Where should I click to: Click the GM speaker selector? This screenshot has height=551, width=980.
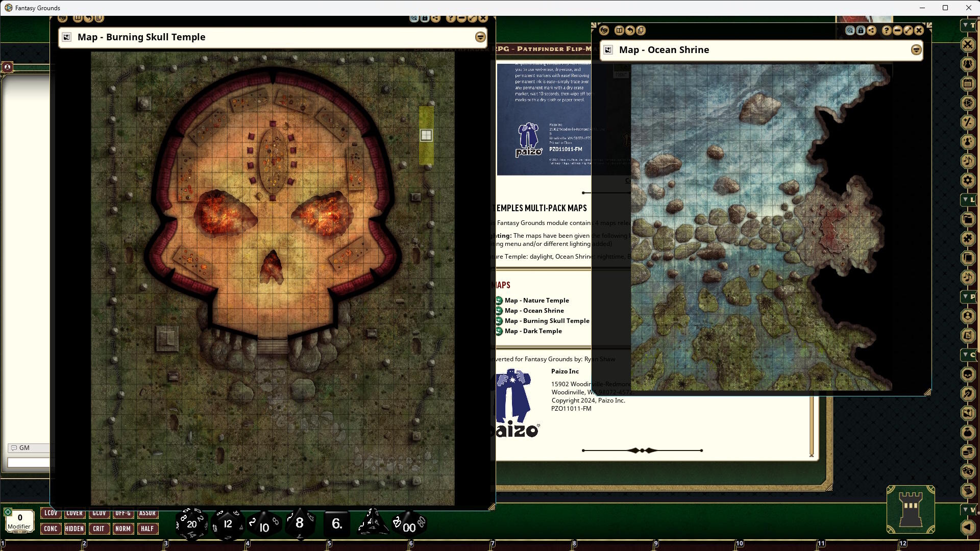(29, 448)
